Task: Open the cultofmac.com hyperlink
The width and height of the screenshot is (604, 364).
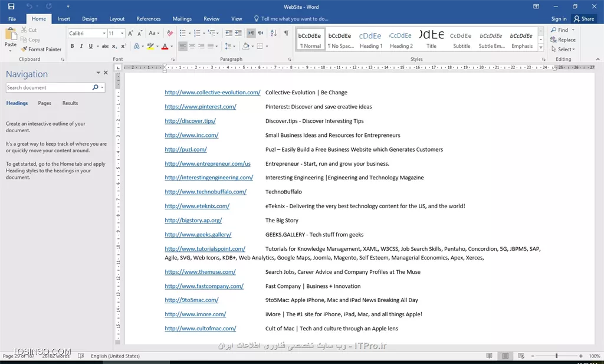Action: (x=201, y=329)
